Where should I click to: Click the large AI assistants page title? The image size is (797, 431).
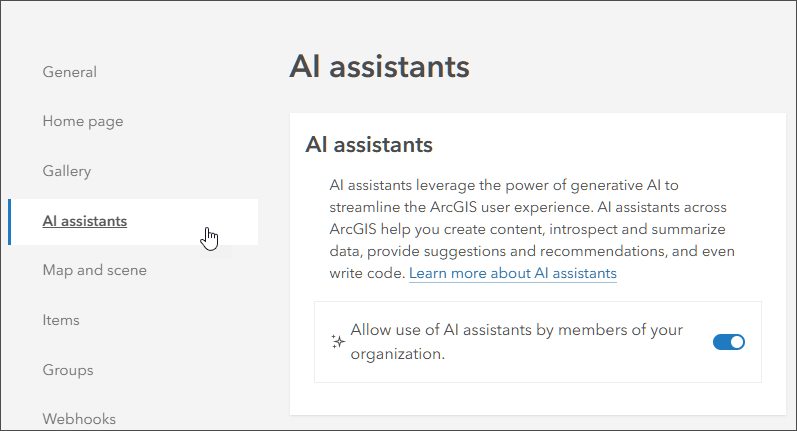click(379, 67)
